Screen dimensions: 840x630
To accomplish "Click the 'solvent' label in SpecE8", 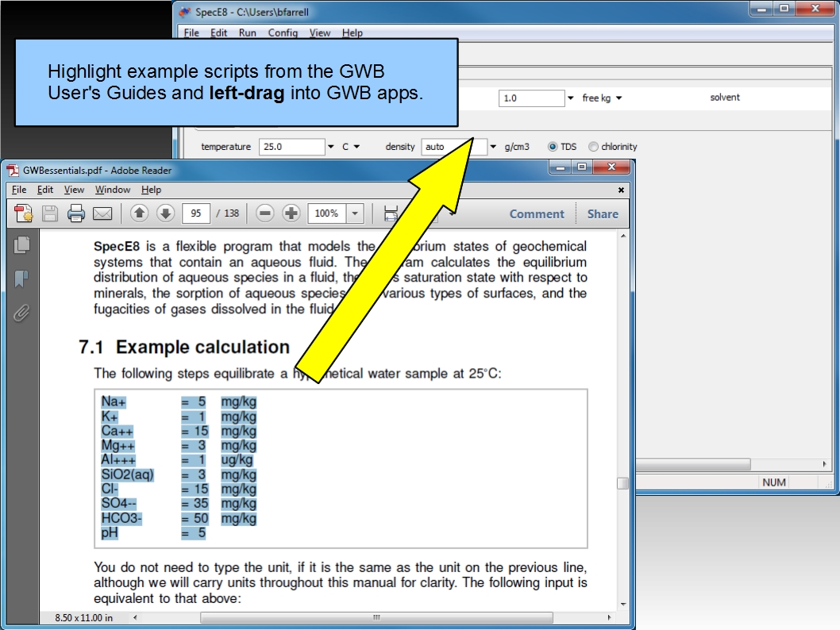I will coord(725,98).
